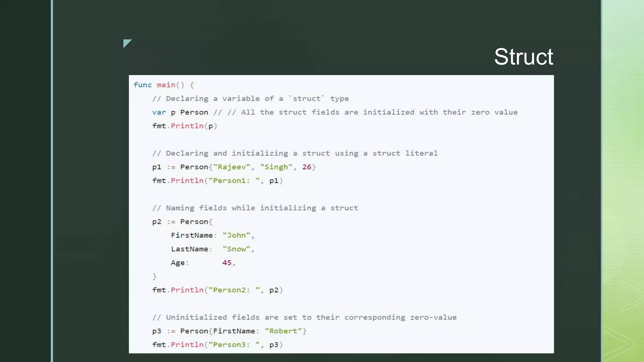This screenshot has height=362, width=644.
Task: Click the LastName field label
Action: point(189,249)
